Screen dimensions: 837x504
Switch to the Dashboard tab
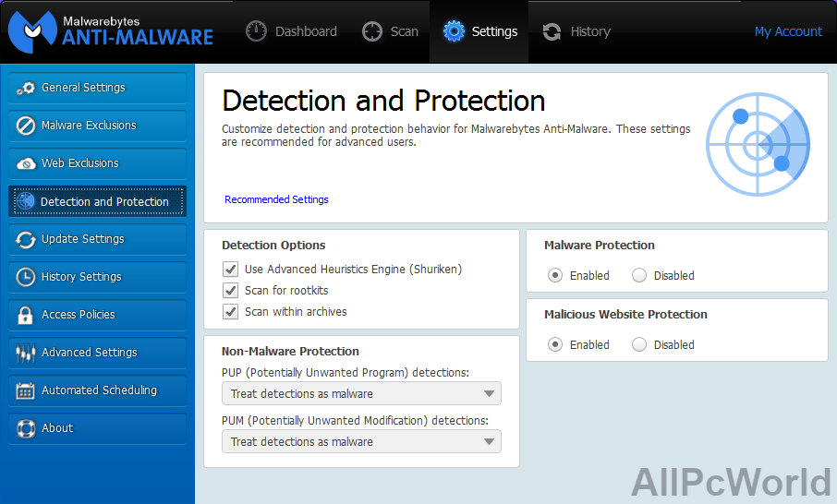point(291,31)
